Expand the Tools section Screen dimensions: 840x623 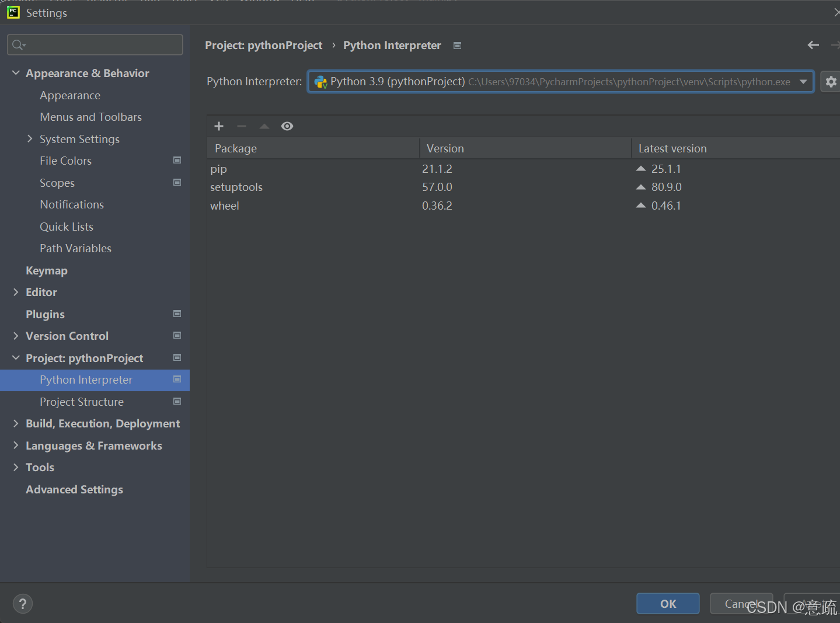16,467
